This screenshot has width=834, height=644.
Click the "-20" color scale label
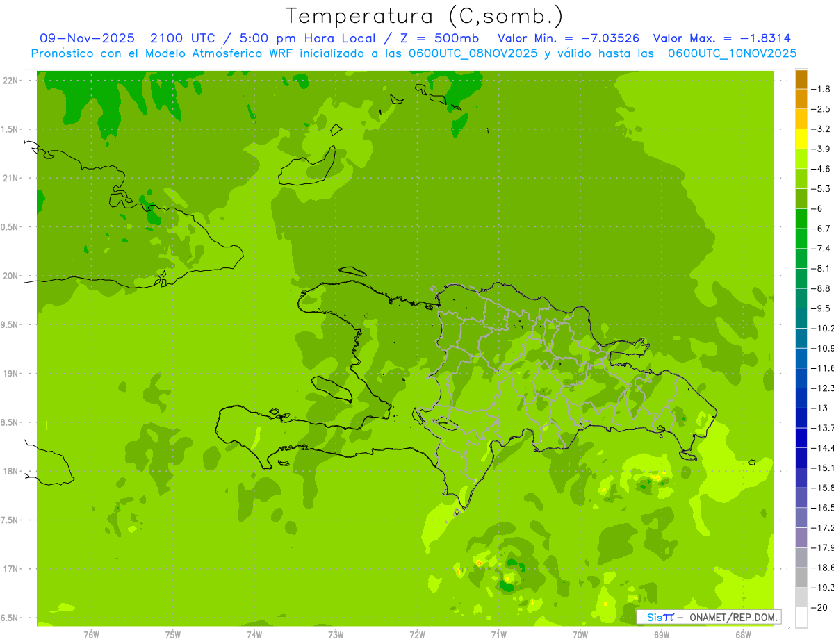[x=819, y=607]
